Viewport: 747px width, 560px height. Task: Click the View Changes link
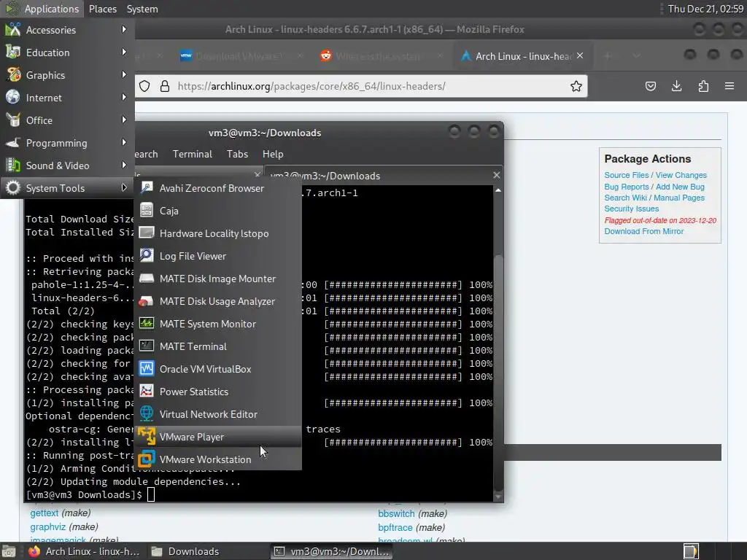click(681, 175)
